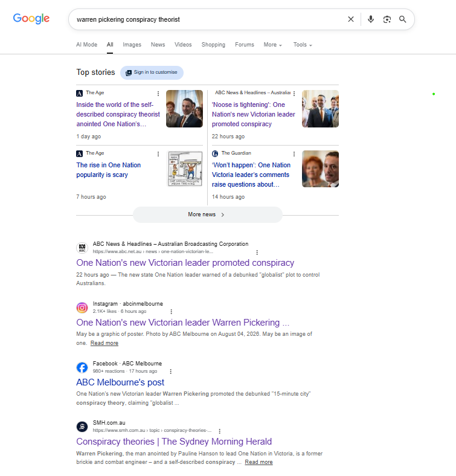Image resolution: width=456 pixels, height=476 pixels.
Task: Open options menu for Facebook result
Action: [x=170, y=371]
